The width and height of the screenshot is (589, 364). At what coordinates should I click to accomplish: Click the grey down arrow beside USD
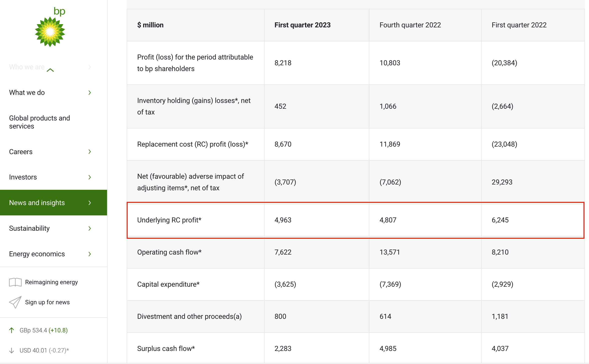click(x=12, y=350)
